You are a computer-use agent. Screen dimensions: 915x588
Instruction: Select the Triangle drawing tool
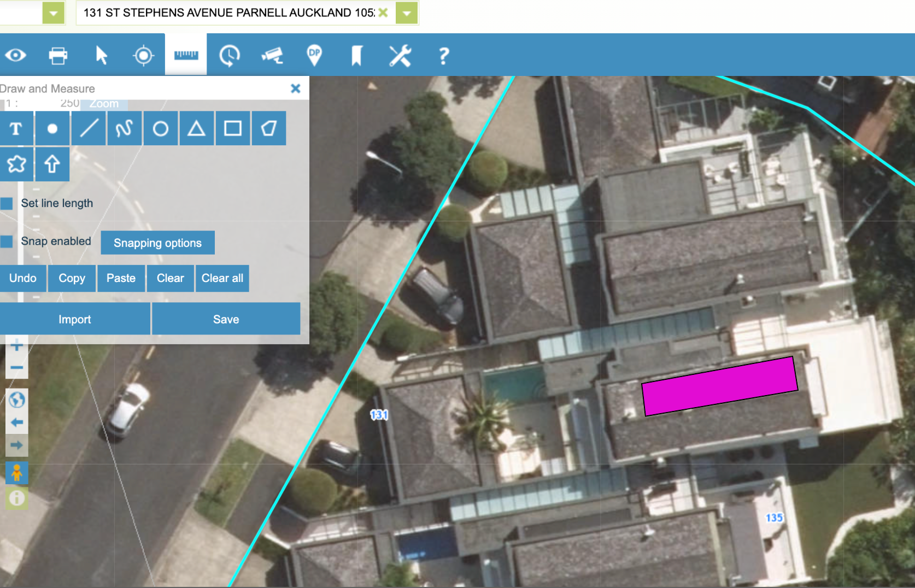click(x=197, y=128)
